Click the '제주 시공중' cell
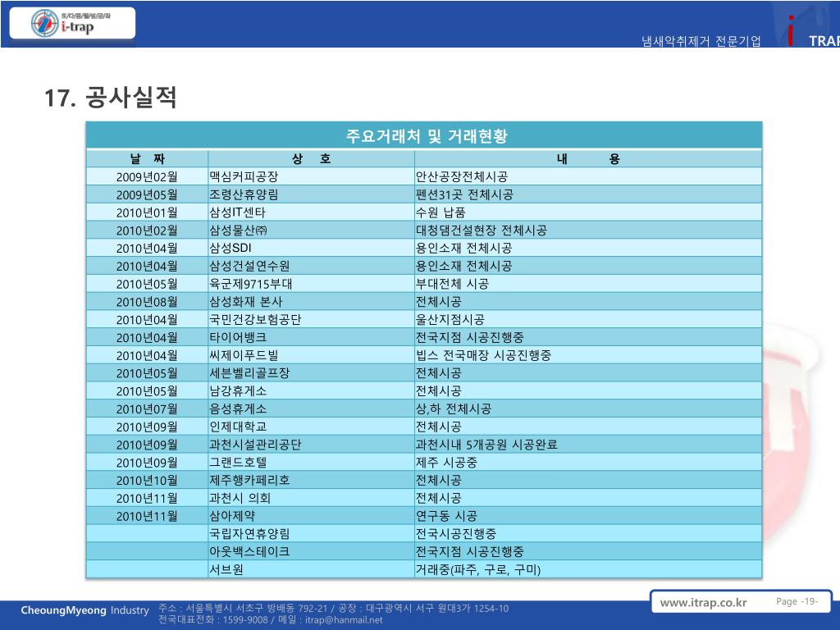 [588, 463]
